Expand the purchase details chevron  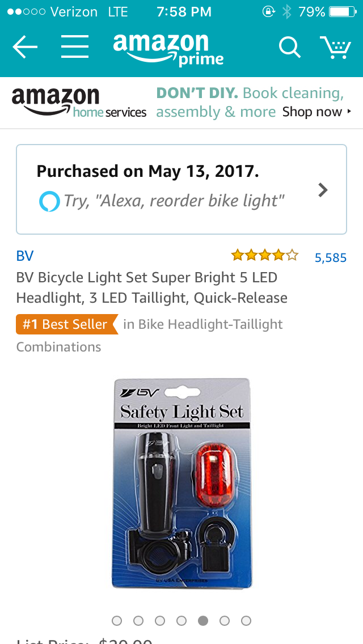click(x=323, y=190)
